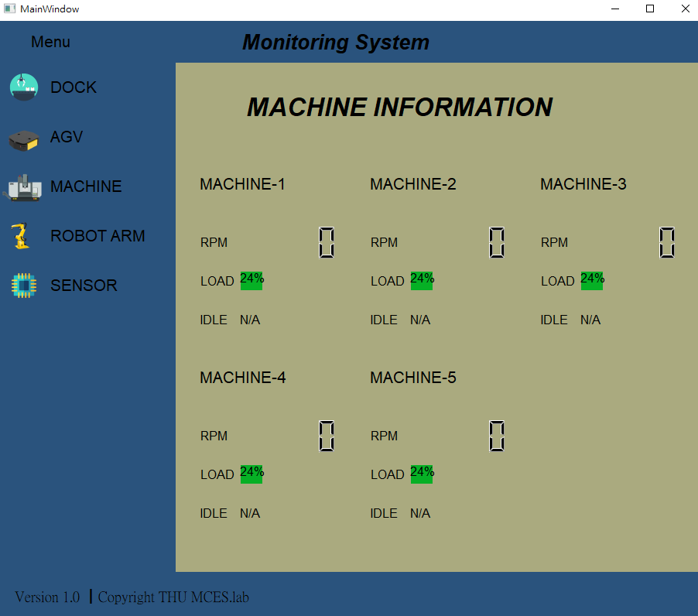Click the RPM LCD display of MACHINE-2
This screenshot has height=616, width=698.
coord(497,242)
